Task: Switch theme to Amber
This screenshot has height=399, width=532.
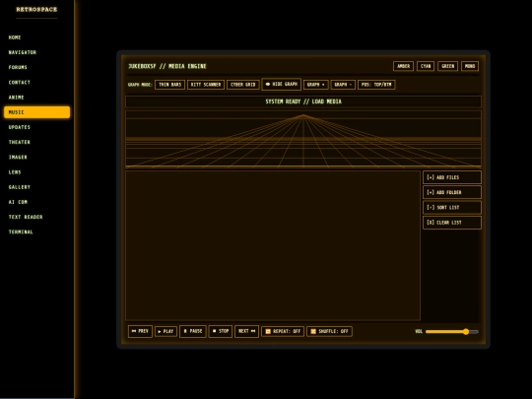Action: 403,66
